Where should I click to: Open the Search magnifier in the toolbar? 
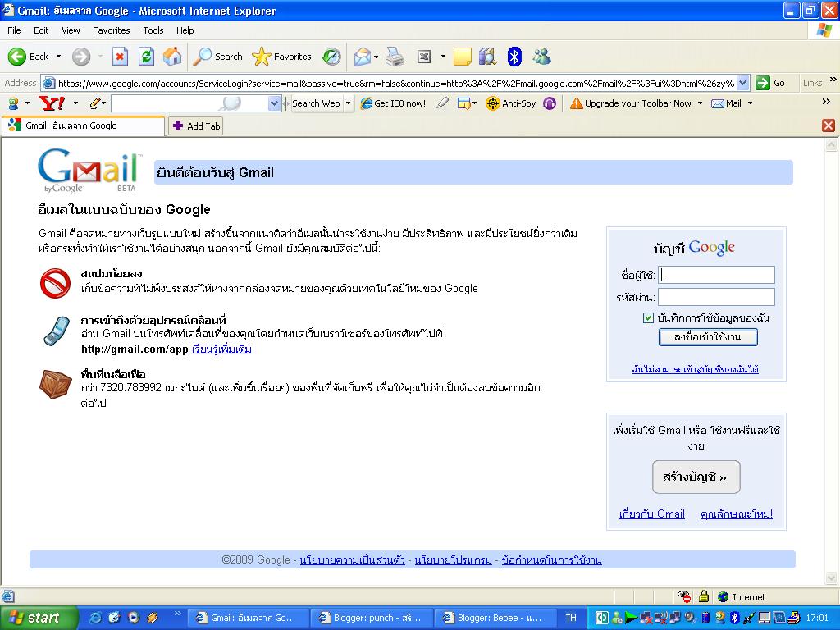(x=217, y=57)
